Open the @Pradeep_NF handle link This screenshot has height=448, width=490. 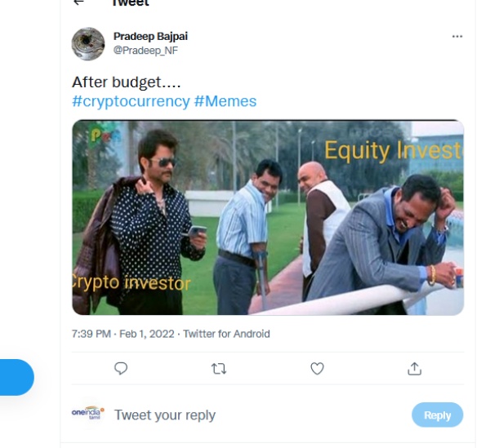145,51
